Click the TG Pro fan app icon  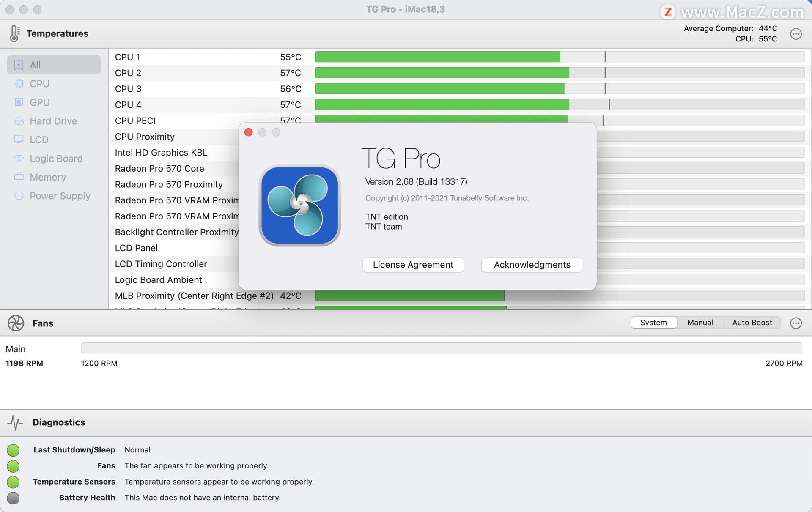[x=299, y=205]
